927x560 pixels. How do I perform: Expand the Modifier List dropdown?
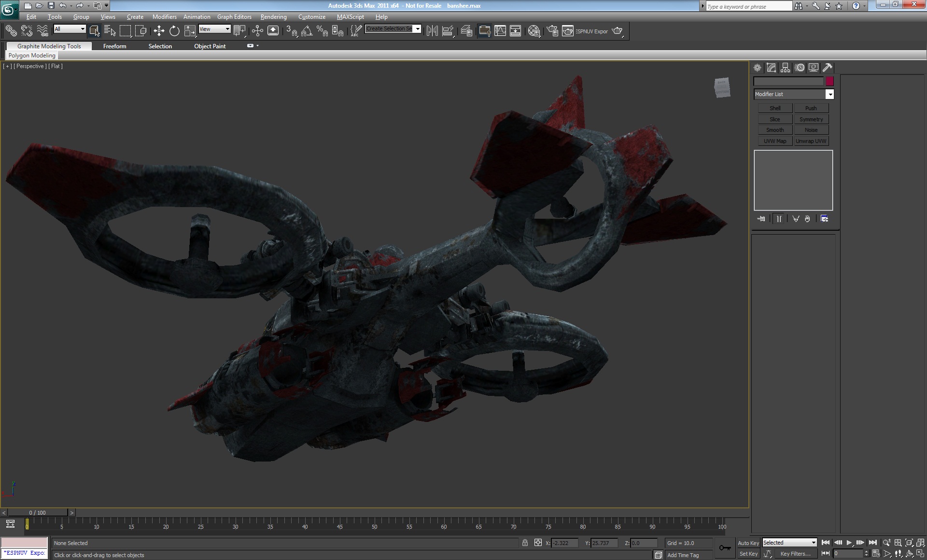pos(829,94)
